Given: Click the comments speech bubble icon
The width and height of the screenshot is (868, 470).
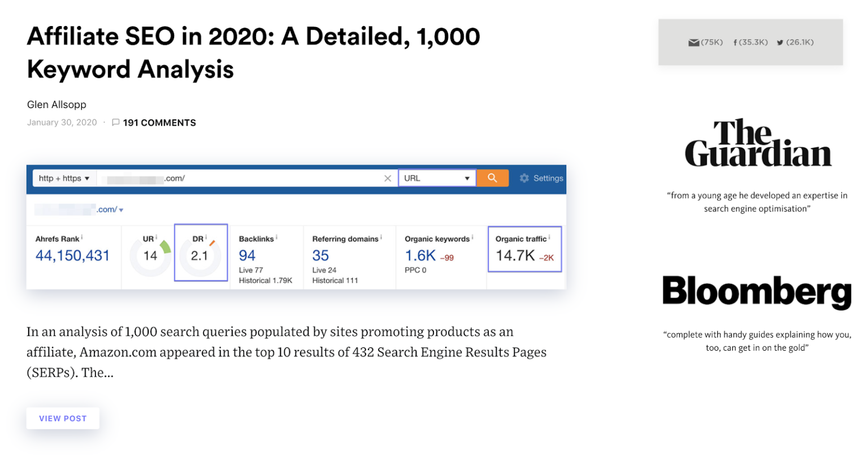Looking at the screenshot, I should click(x=116, y=123).
